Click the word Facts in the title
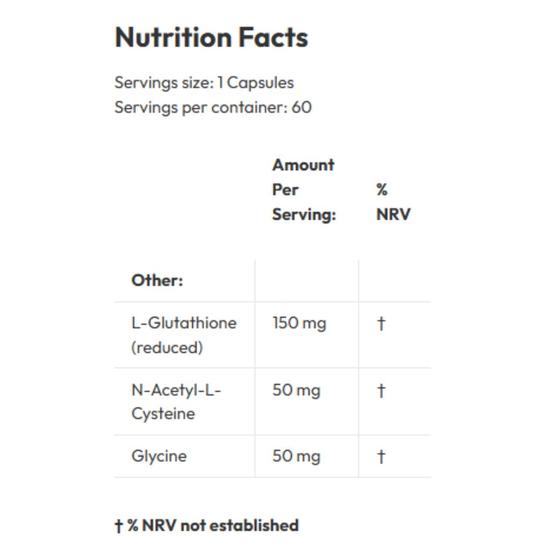550x550 pixels. (273, 38)
